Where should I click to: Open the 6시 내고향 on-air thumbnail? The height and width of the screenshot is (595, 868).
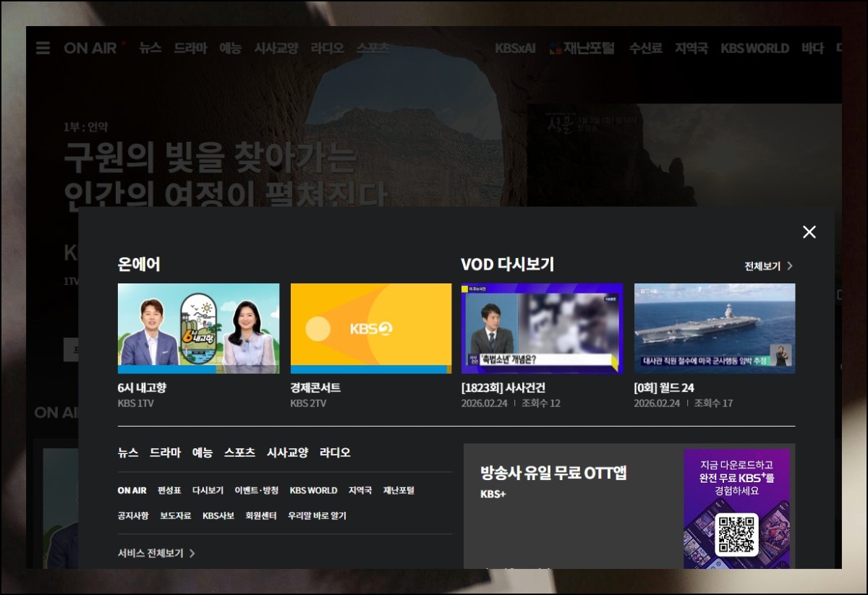point(198,328)
